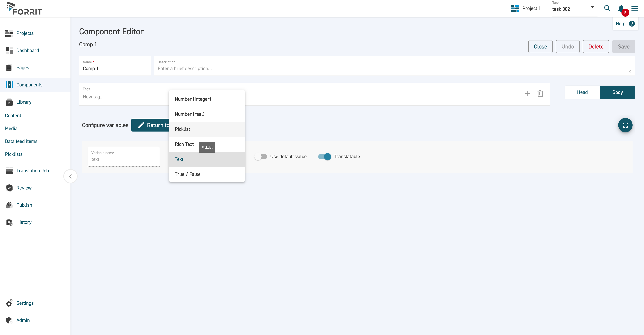This screenshot has height=335, width=644.
Task: Click the Delete button
Action: click(596, 47)
